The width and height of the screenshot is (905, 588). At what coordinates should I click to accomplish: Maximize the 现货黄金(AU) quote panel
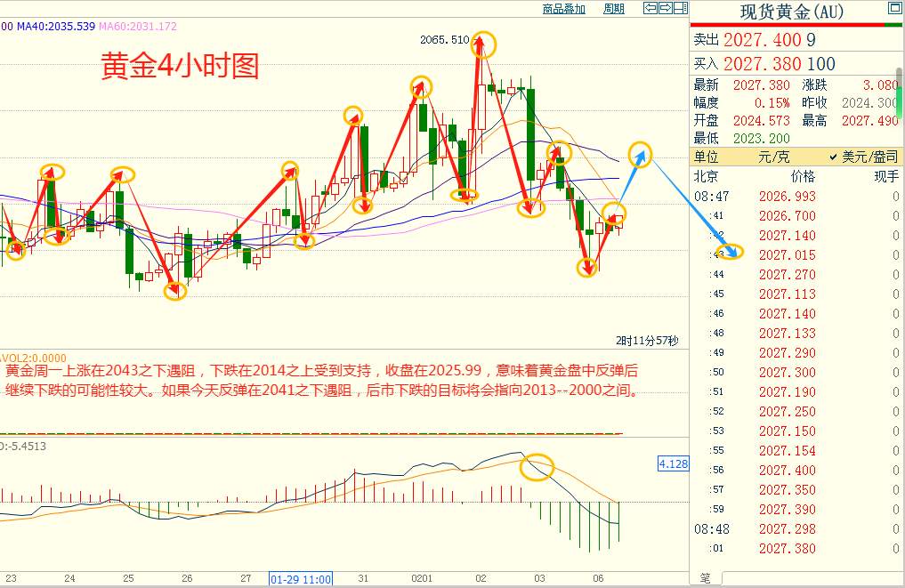[894, 7]
